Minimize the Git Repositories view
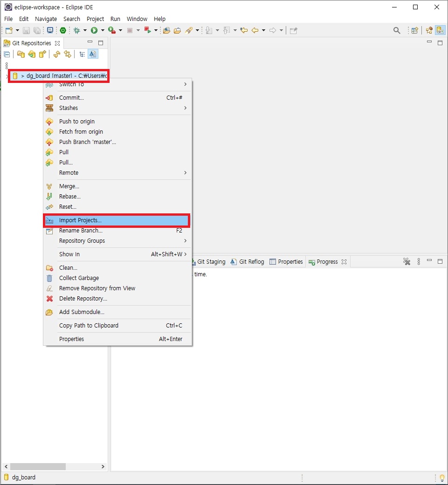This screenshot has width=448, height=485. point(90,42)
